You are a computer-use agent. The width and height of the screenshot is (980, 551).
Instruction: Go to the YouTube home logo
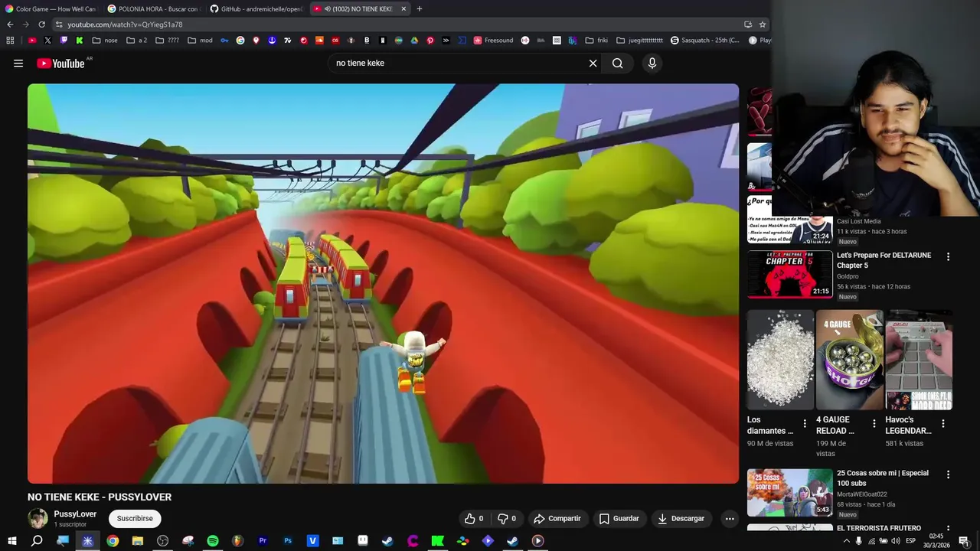pyautogui.click(x=60, y=64)
